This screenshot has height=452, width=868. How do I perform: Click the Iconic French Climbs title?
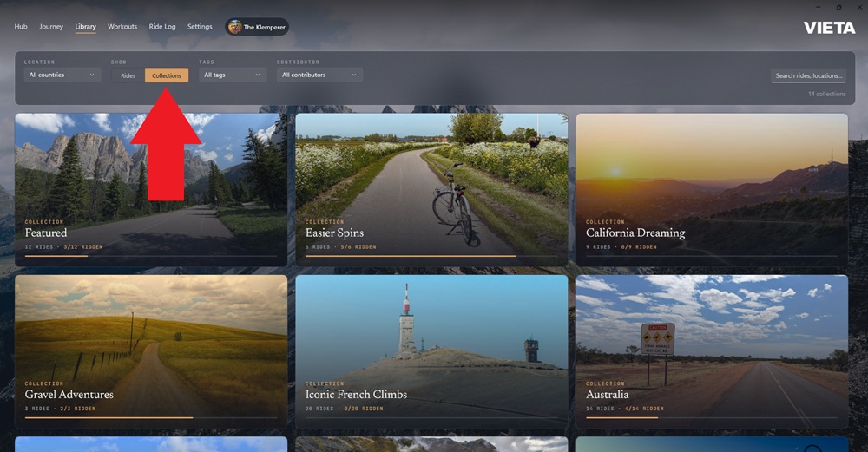pos(356,395)
